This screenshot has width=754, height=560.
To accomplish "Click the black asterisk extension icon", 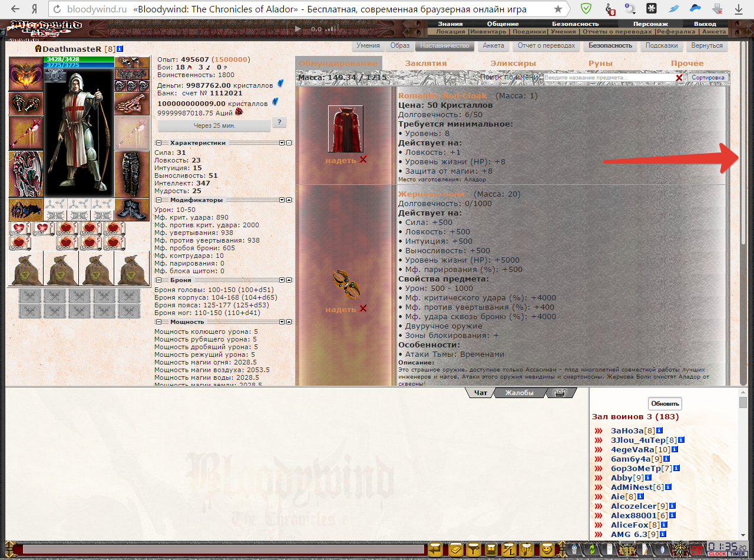I will coord(652,8).
